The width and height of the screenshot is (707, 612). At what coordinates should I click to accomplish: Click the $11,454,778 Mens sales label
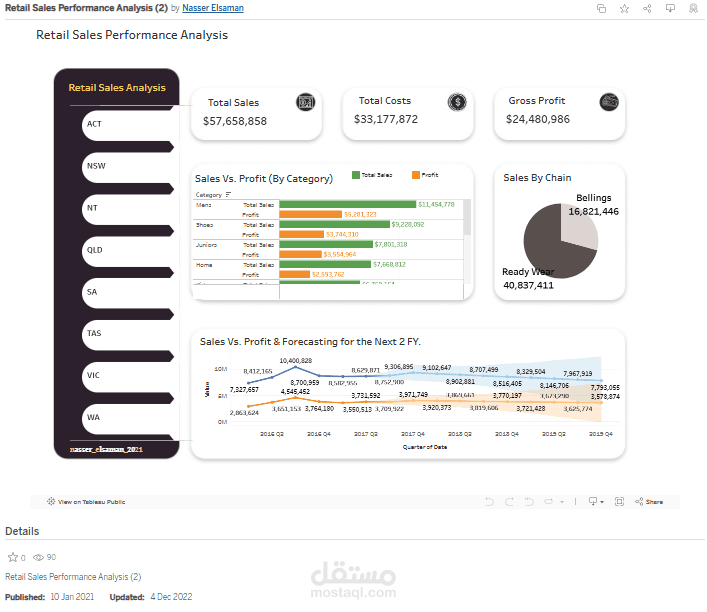click(436, 204)
